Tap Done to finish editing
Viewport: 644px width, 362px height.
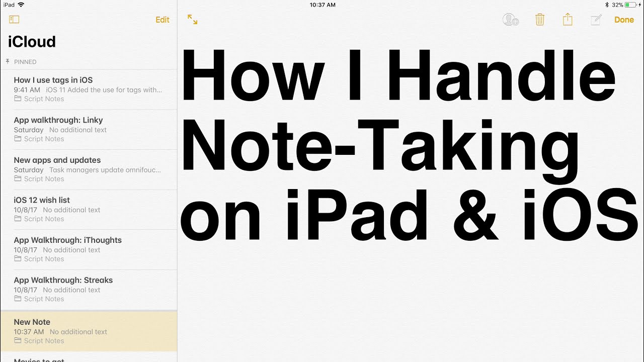tap(624, 20)
